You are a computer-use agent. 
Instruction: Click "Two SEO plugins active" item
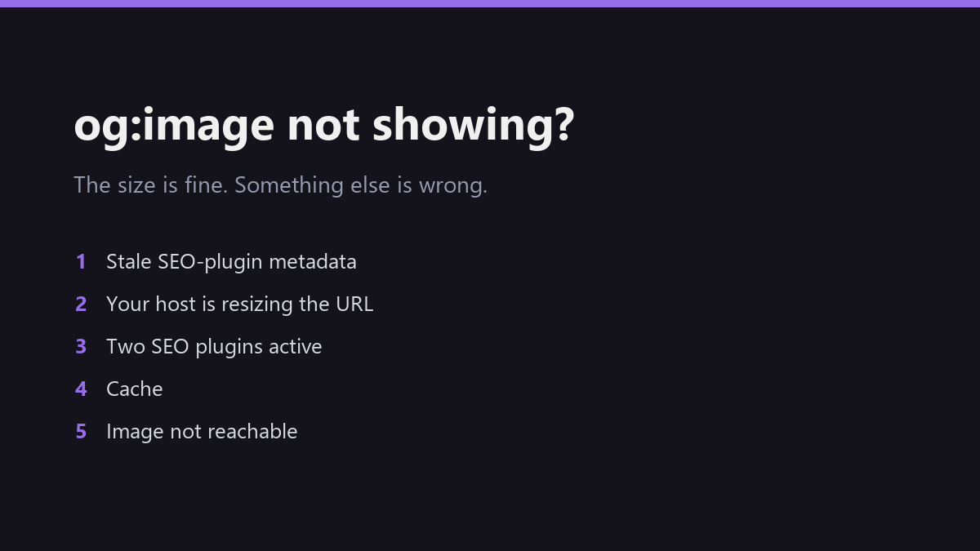click(214, 347)
